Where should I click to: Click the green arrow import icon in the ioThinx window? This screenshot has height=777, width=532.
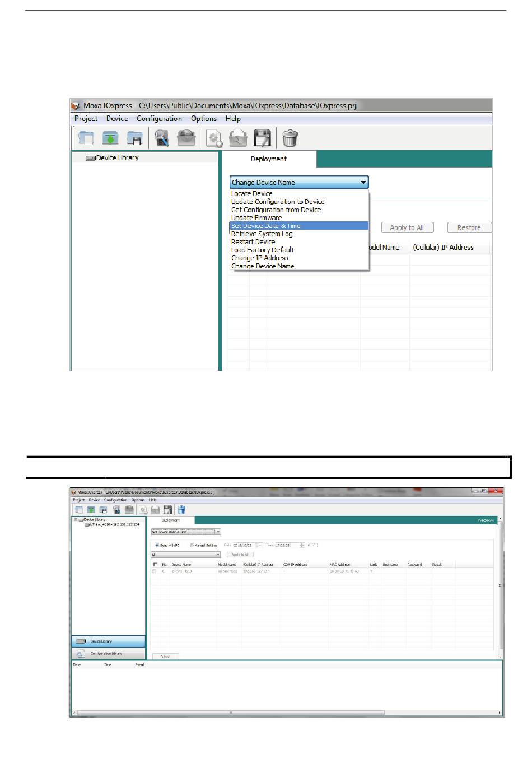pos(91,510)
